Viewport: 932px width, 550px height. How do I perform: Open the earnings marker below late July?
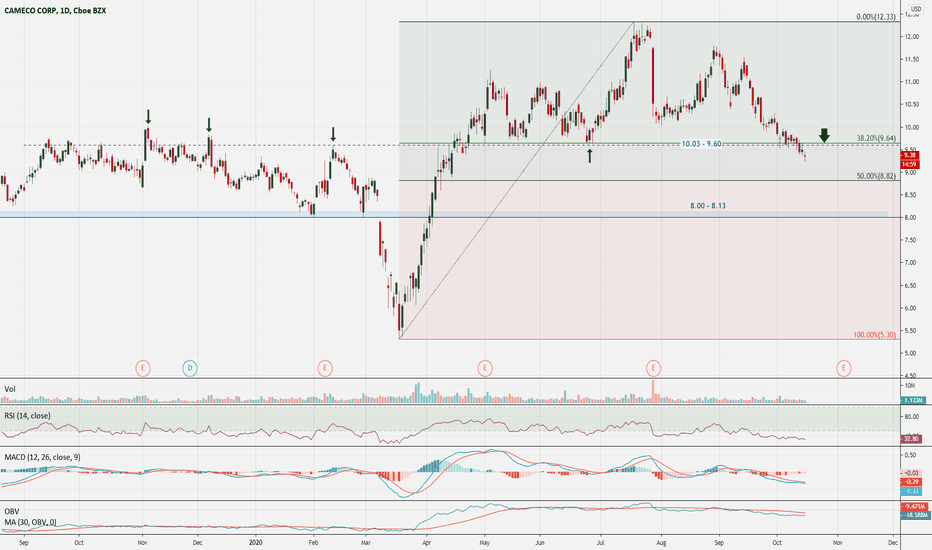click(x=653, y=369)
